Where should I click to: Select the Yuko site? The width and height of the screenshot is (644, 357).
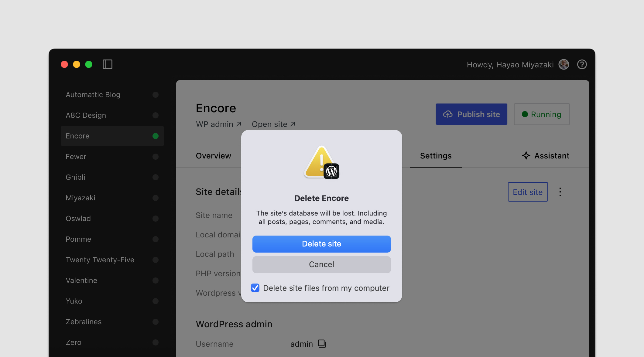pyautogui.click(x=112, y=301)
